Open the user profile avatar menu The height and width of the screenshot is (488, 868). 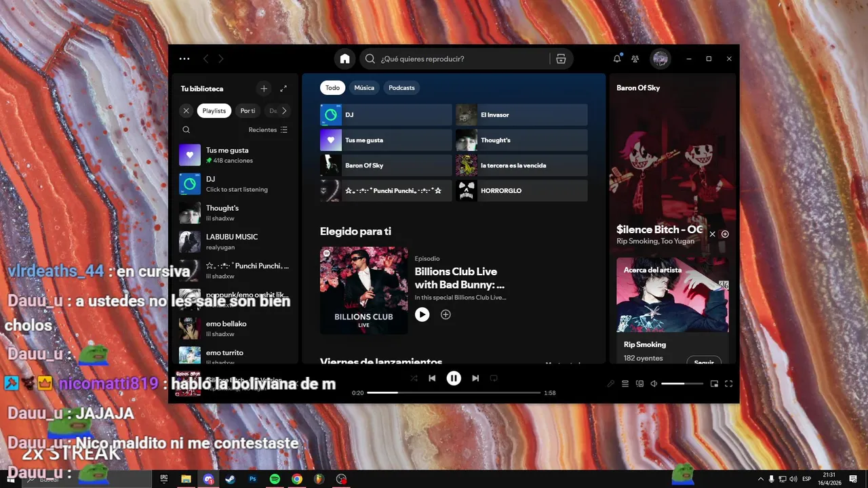tap(660, 59)
